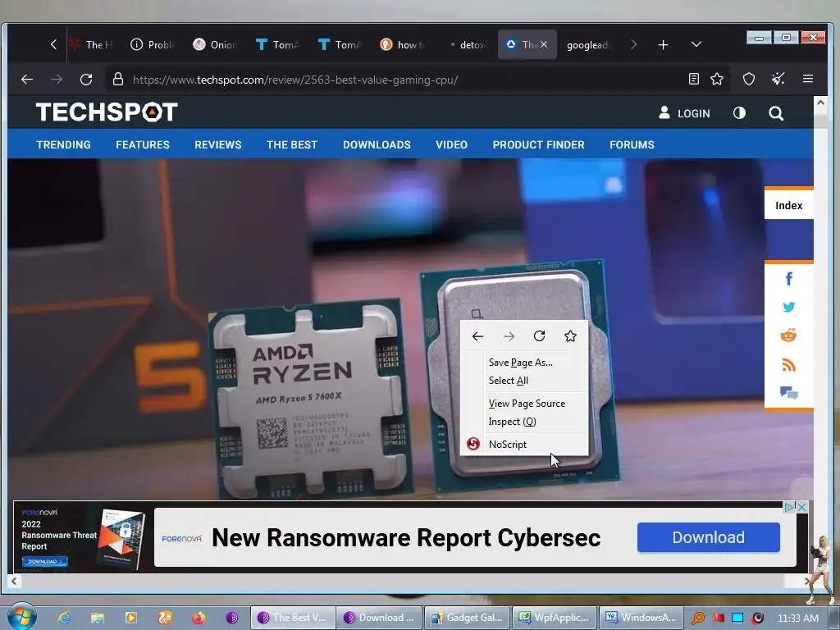Bookmark page with address bar star
Image resolution: width=840 pixels, height=630 pixels.
[717, 80]
